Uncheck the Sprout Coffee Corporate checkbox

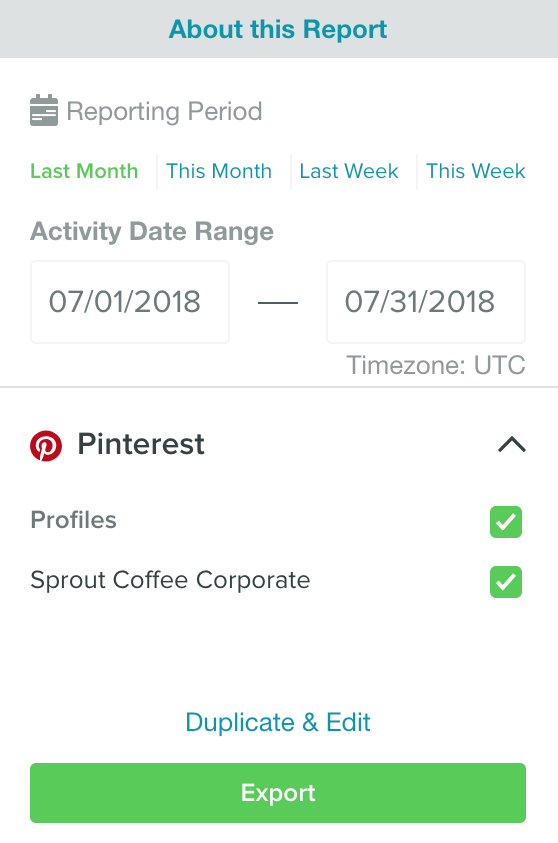(x=506, y=582)
